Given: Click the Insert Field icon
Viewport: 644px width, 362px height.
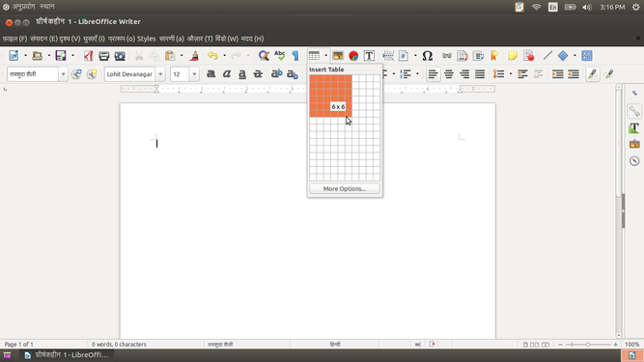Looking at the screenshot, I should [x=404, y=55].
